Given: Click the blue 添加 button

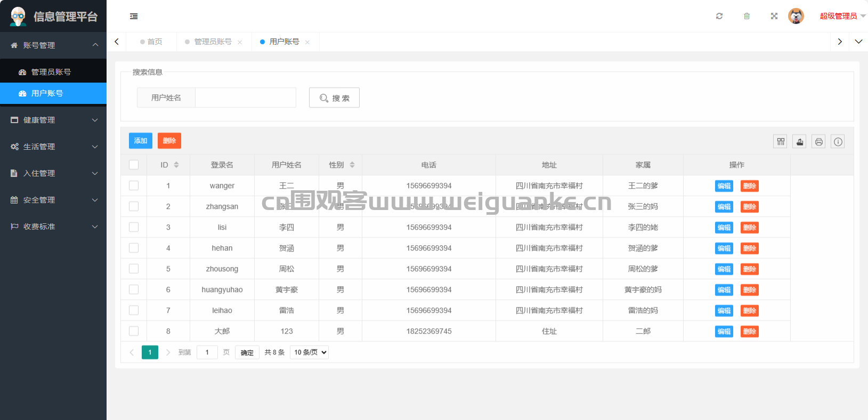Looking at the screenshot, I should point(141,141).
